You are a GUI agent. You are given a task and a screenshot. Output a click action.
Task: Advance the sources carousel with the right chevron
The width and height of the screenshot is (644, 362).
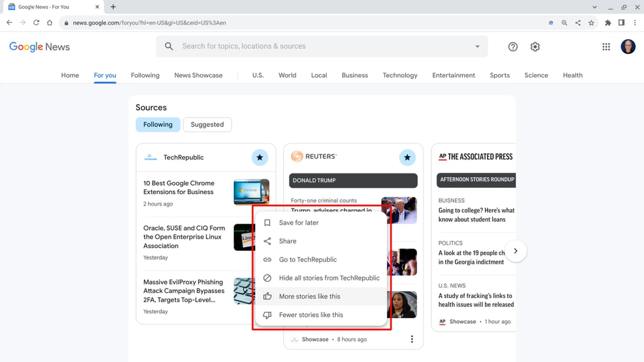[515, 250]
